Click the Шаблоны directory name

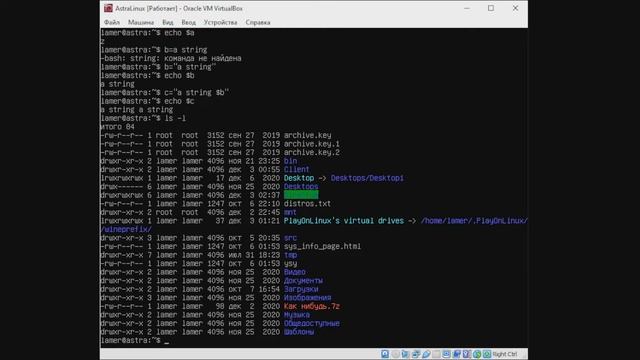click(x=299, y=332)
